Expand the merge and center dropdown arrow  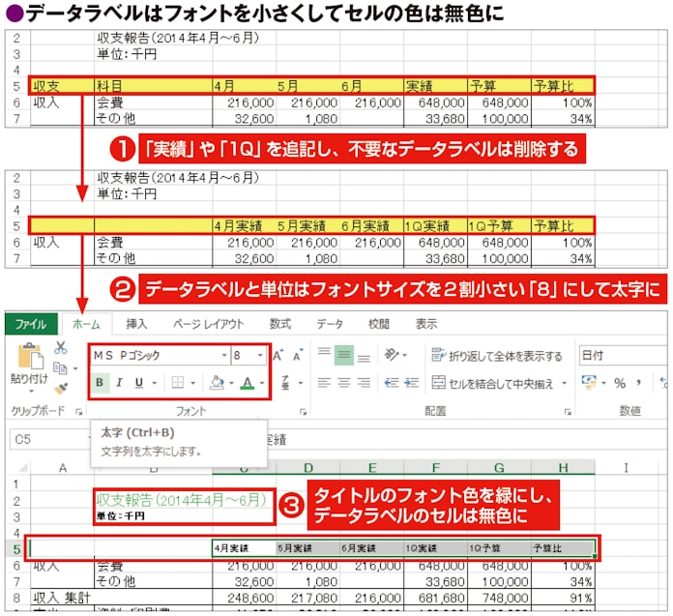(564, 383)
